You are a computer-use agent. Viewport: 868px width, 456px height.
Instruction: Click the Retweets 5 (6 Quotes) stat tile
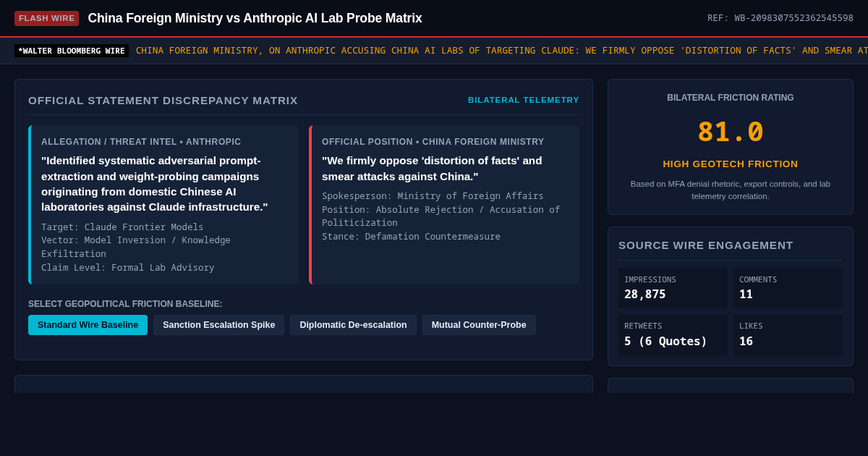pos(673,334)
